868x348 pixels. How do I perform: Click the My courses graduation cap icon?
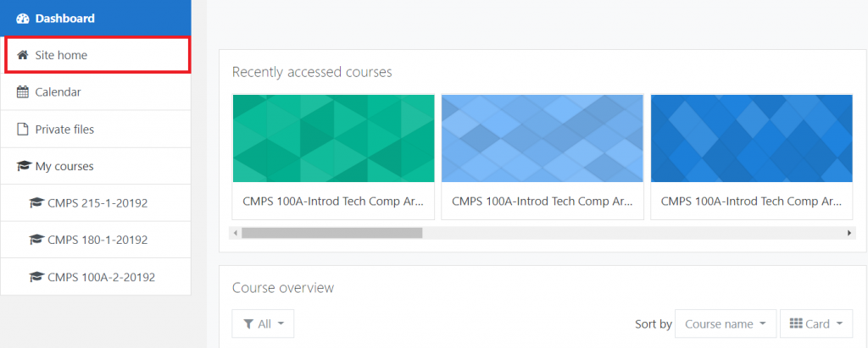coord(24,167)
